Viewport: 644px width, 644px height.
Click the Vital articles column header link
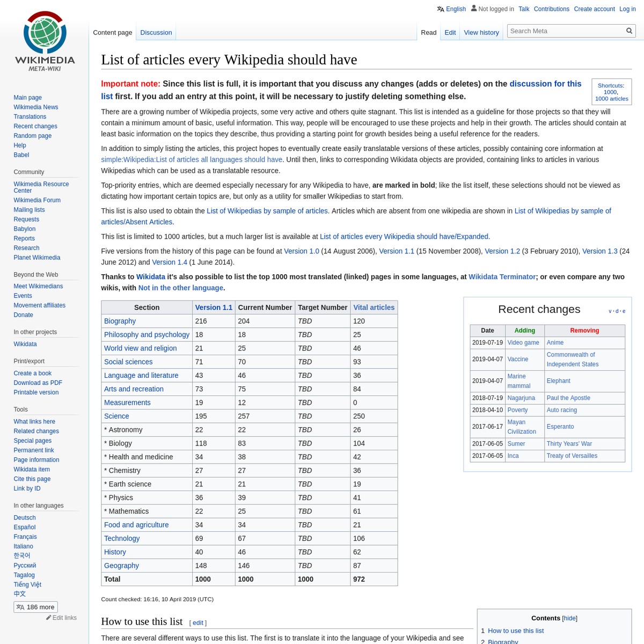point(374,308)
